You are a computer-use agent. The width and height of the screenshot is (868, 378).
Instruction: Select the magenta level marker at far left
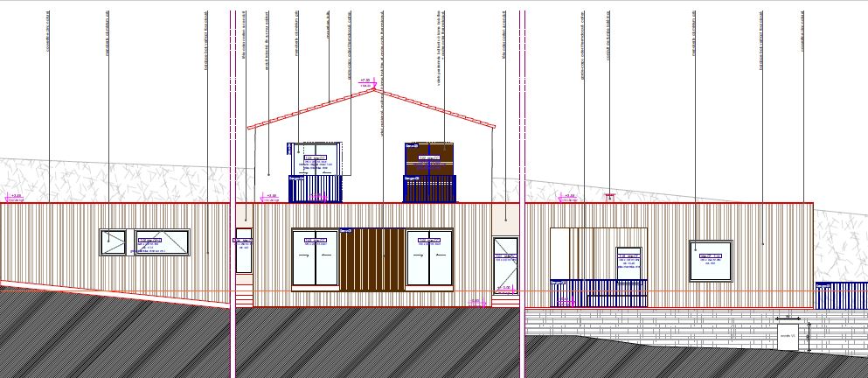point(15,197)
